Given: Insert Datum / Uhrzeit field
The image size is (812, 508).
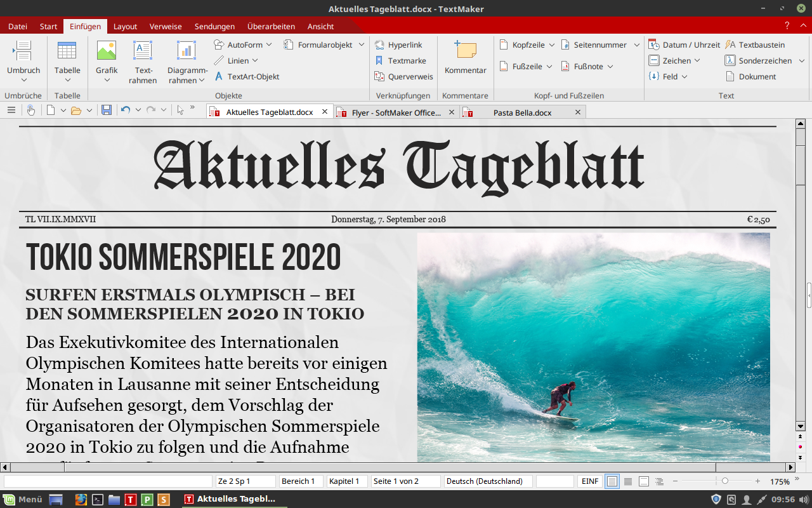Looking at the screenshot, I should (684, 45).
